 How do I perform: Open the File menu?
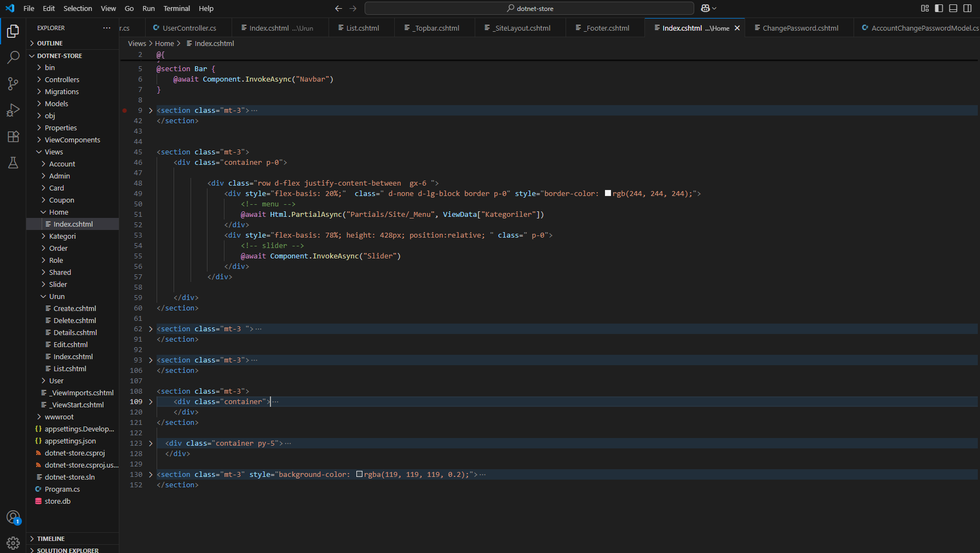click(29, 8)
